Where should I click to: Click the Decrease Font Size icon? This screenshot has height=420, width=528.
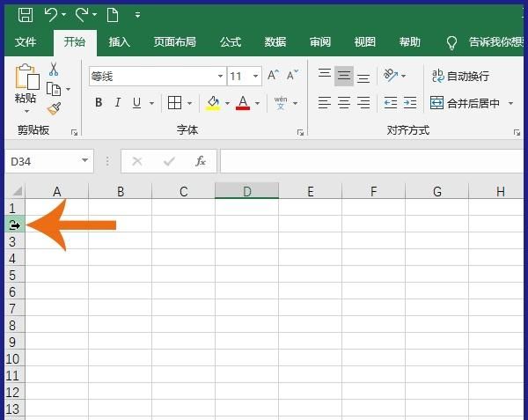pos(292,75)
